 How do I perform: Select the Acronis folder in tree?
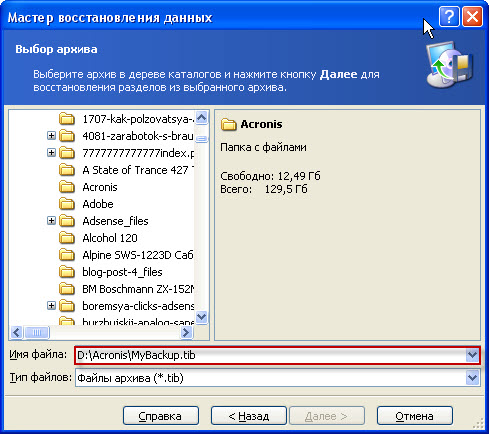click(x=100, y=187)
